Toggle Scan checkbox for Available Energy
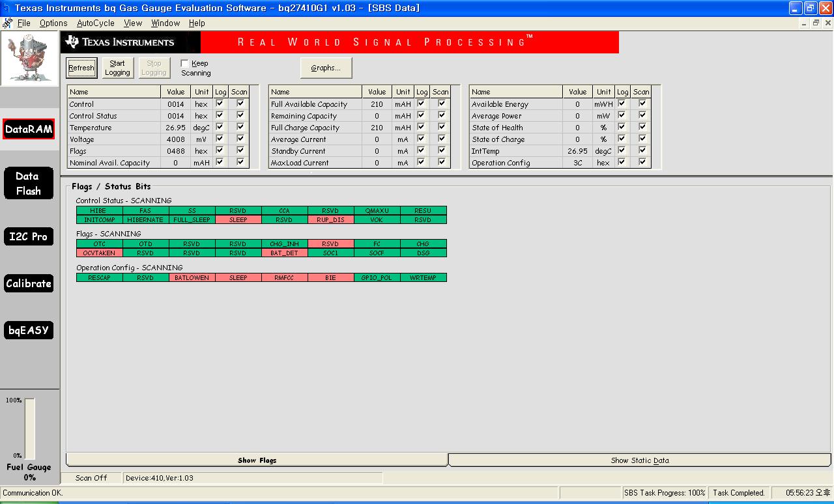This screenshot has height=504, width=834. (x=642, y=104)
